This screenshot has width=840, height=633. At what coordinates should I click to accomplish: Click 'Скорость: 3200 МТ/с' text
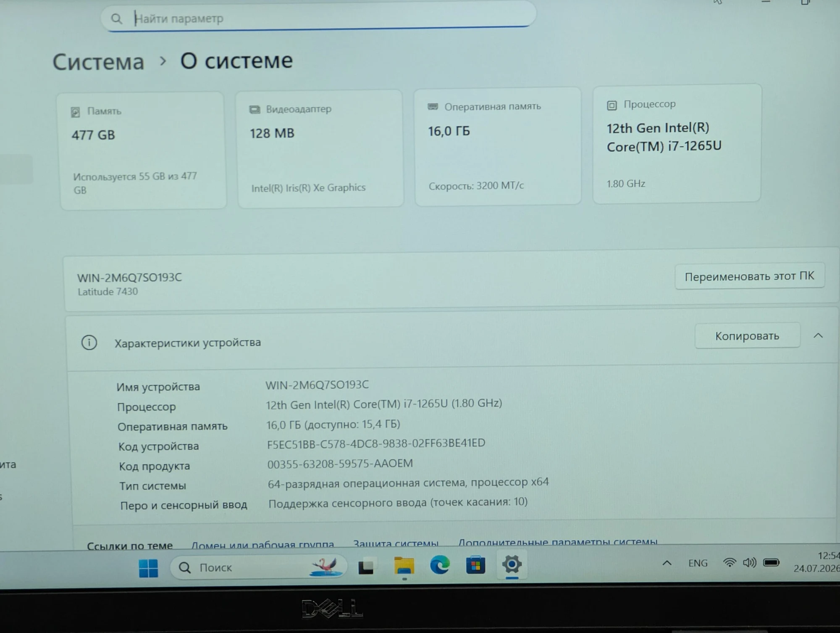coord(476,186)
